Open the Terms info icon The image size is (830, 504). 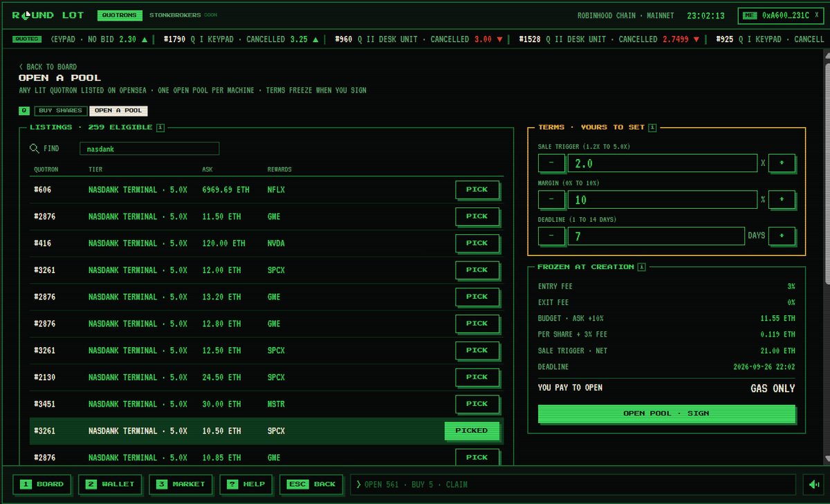tap(653, 127)
